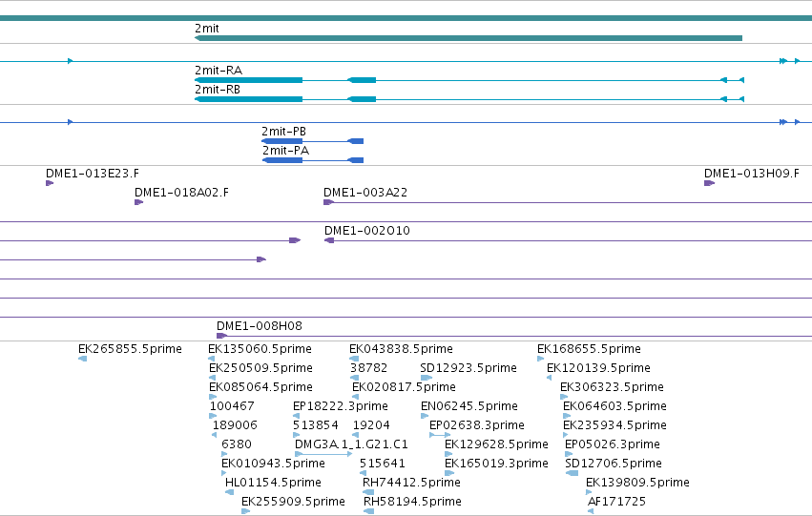Select the arrow glyph under DME1-013H09.F
The width and height of the screenshot is (812, 516).
click(x=710, y=183)
